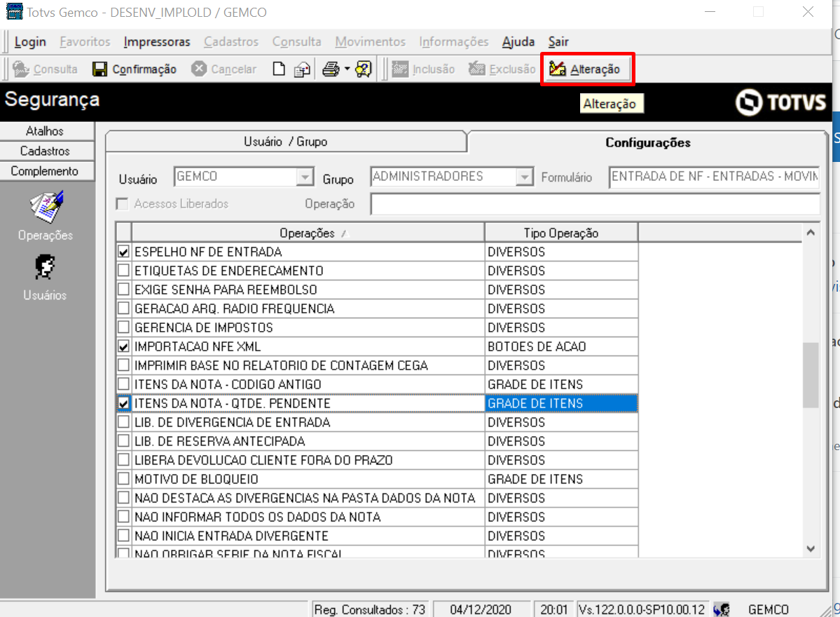840x617 pixels.
Task: Open the Consulta menu
Action: [296, 42]
